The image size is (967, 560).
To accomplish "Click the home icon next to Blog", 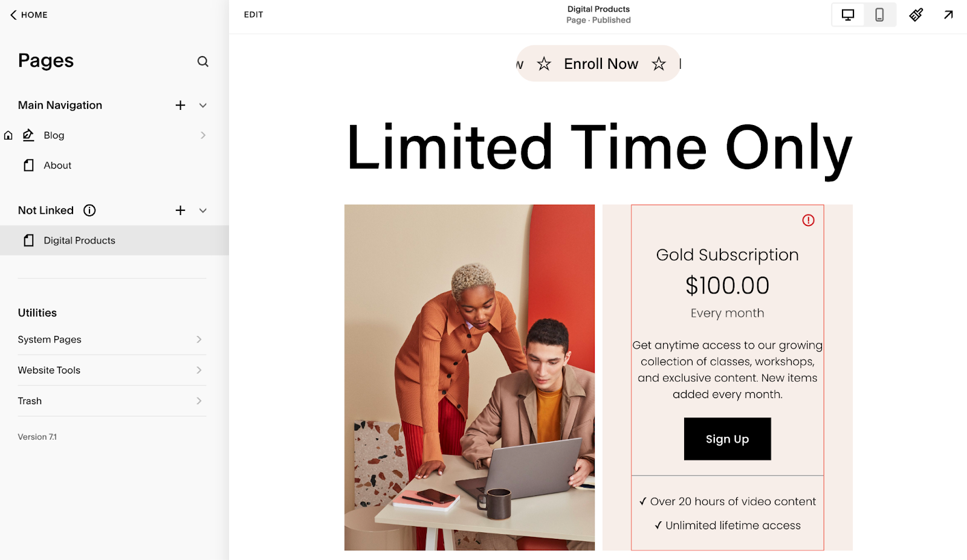I will pyautogui.click(x=8, y=135).
